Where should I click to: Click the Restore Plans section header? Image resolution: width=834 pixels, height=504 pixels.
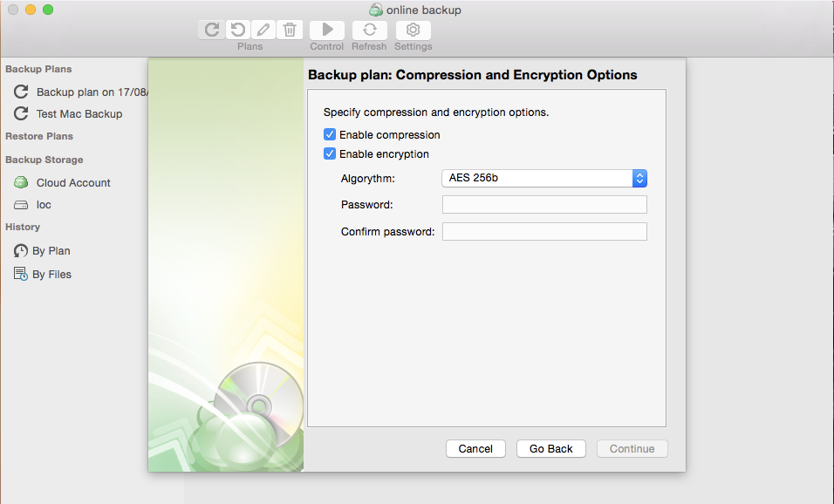[x=39, y=136]
